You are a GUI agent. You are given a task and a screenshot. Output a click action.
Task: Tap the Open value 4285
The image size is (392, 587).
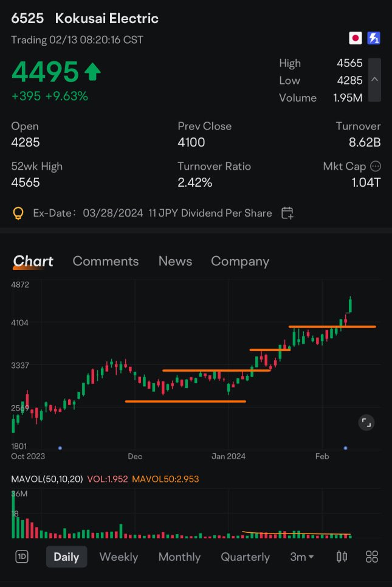pyautogui.click(x=26, y=142)
